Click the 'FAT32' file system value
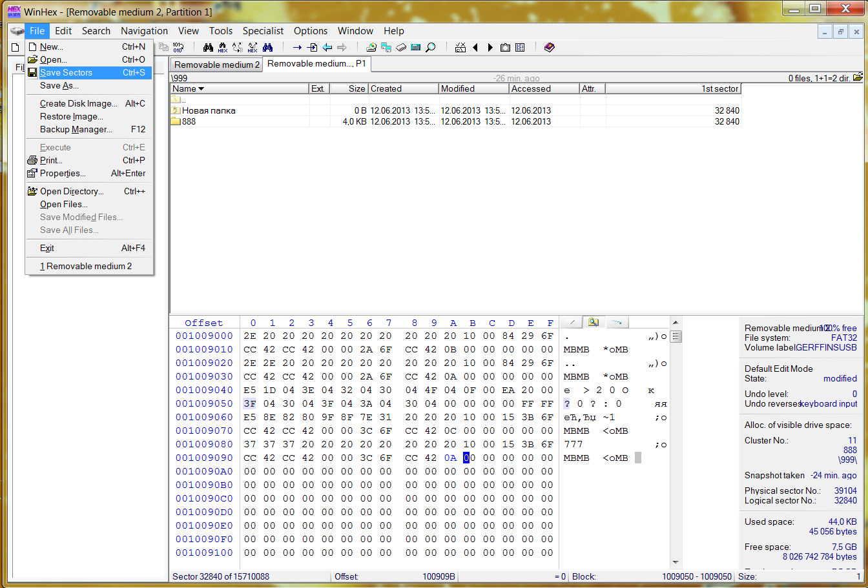868x588 pixels. coord(844,338)
